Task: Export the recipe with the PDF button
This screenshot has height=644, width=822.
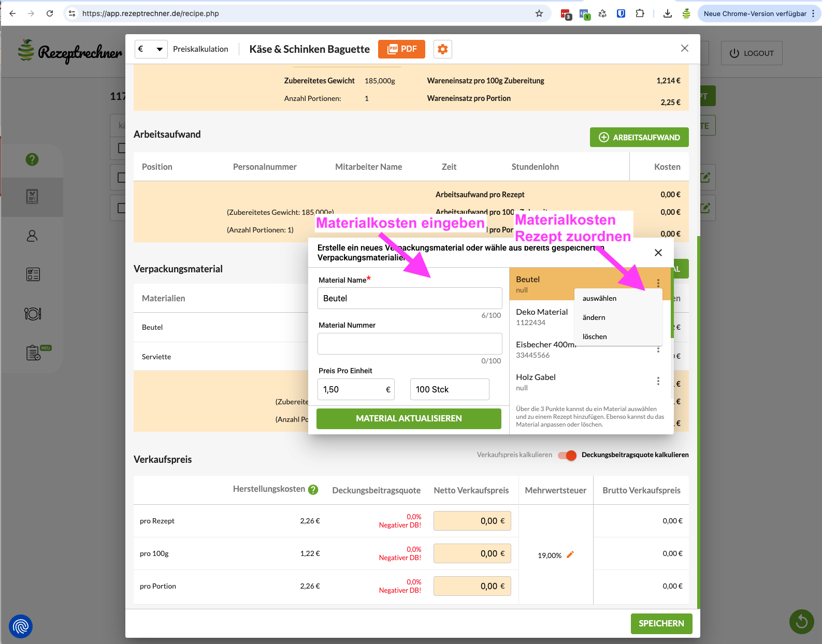Action: point(401,49)
